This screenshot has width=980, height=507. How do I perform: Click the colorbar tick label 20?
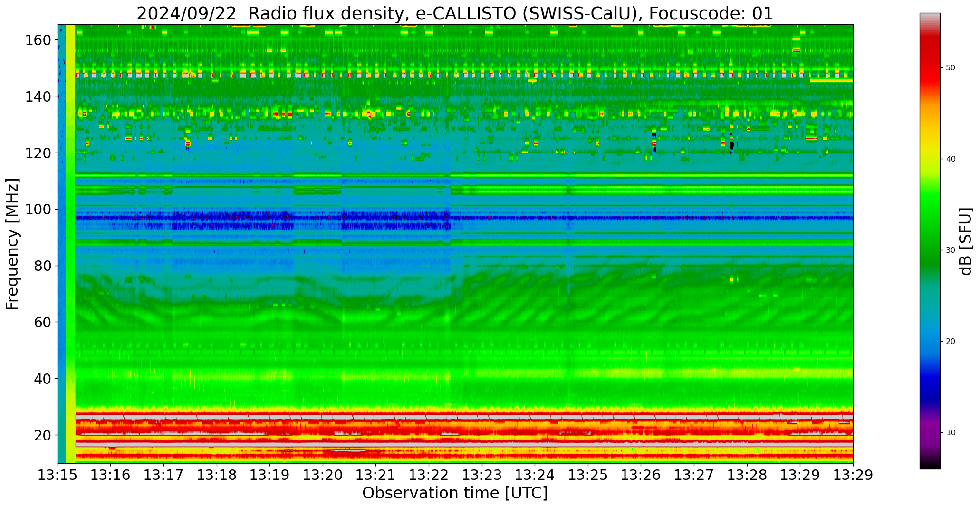(x=951, y=342)
